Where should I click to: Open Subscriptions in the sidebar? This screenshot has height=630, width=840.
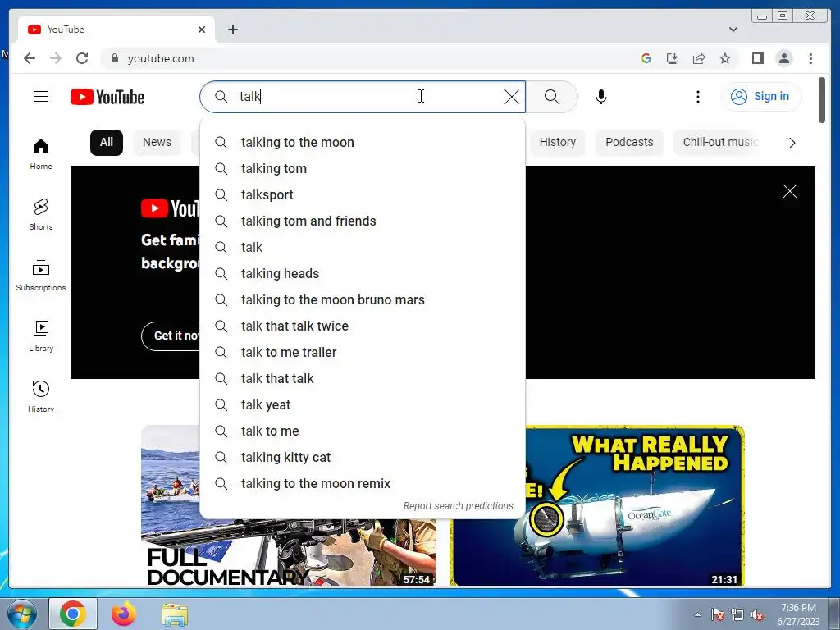click(x=41, y=276)
